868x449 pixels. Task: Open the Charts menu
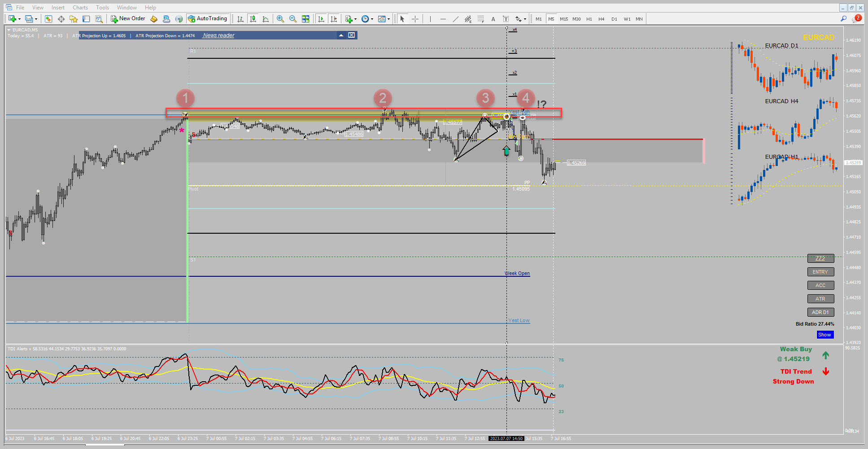pyautogui.click(x=80, y=7)
